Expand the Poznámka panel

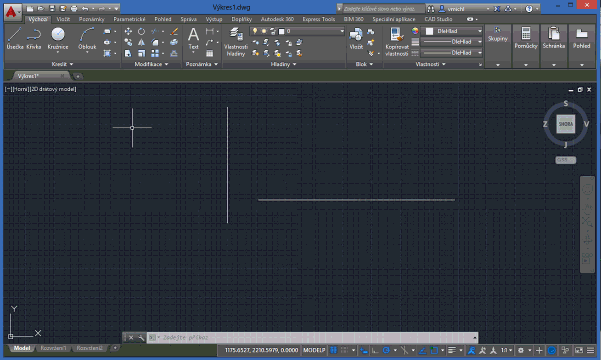point(202,64)
